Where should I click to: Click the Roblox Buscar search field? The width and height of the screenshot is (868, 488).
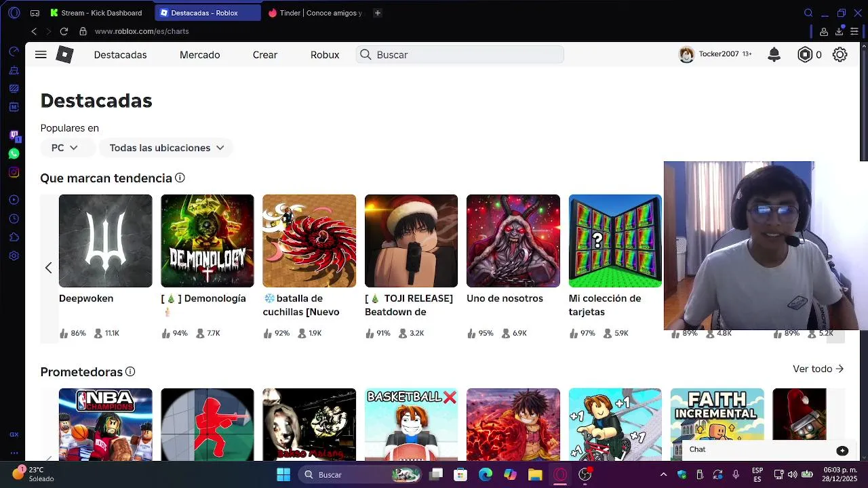460,55
